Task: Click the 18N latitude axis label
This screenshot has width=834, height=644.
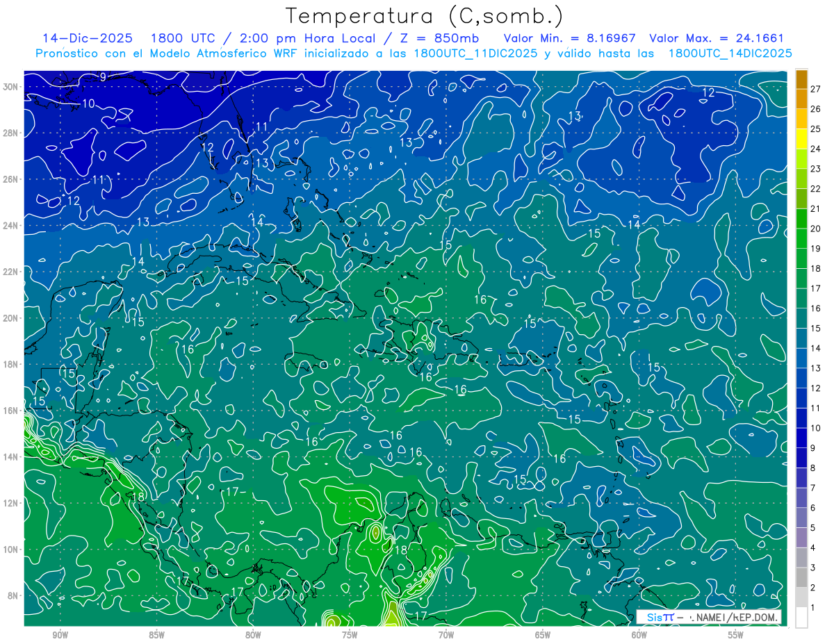Action: (x=12, y=364)
